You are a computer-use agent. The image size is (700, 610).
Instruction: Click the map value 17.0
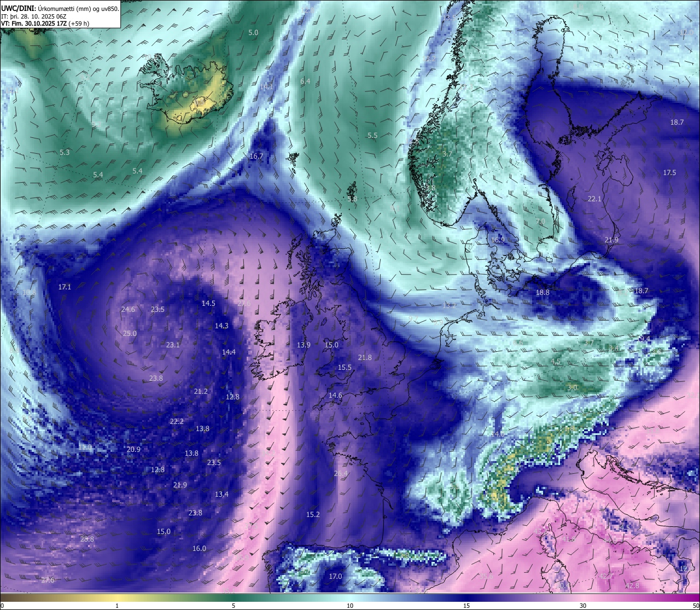pyautogui.click(x=335, y=577)
